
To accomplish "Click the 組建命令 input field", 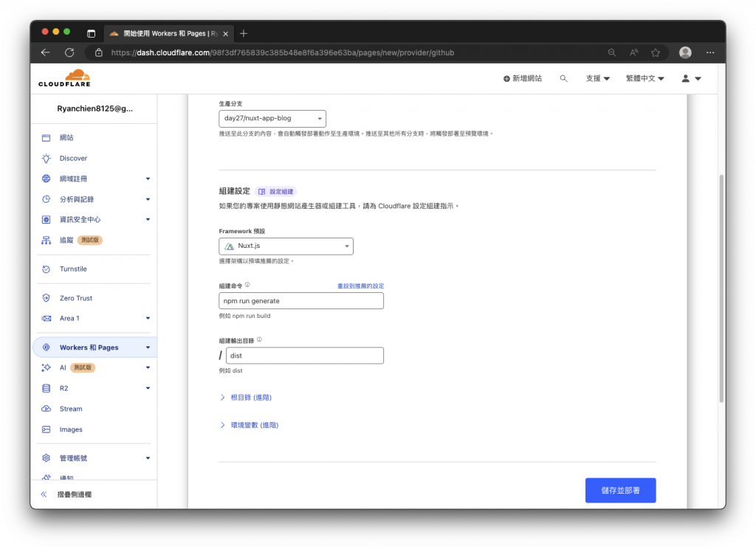I will tap(301, 301).
